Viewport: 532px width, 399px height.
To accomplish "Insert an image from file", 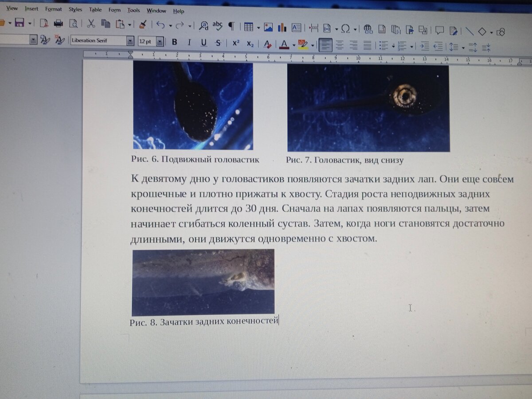I will (x=268, y=27).
